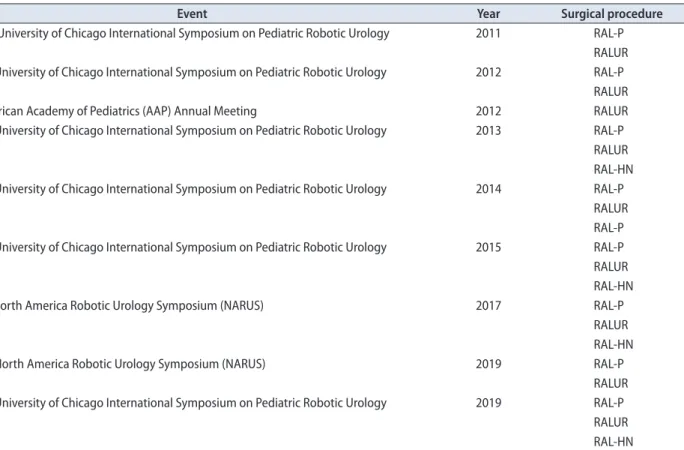This screenshot has height=450, width=684.
Task: Select RAL-HN listed under the 2017 NARUS event
Action: [x=613, y=345]
